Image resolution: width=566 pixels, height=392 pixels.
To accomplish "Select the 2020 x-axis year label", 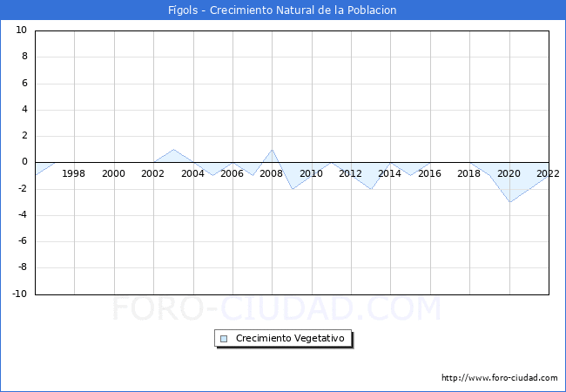I will click(509, 173).
